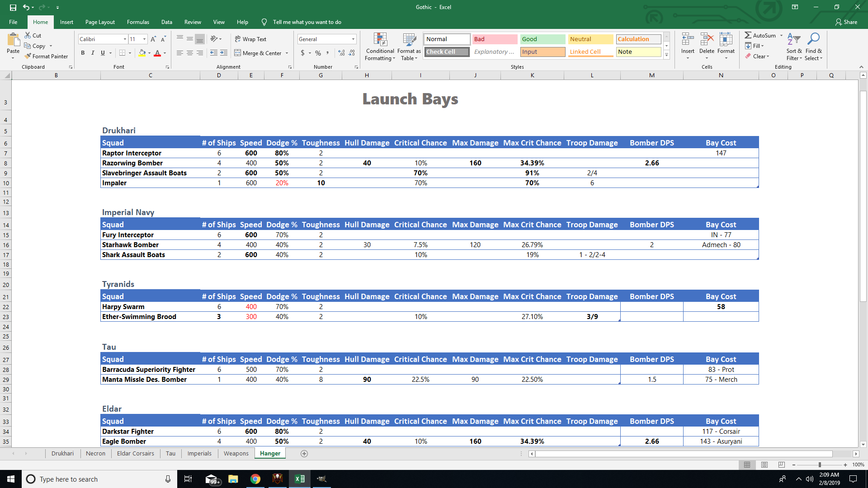Image resolution: width=868 pixels, height=488 pixels.
Task: Apply the Check Cell style
Action: (447, 52)
